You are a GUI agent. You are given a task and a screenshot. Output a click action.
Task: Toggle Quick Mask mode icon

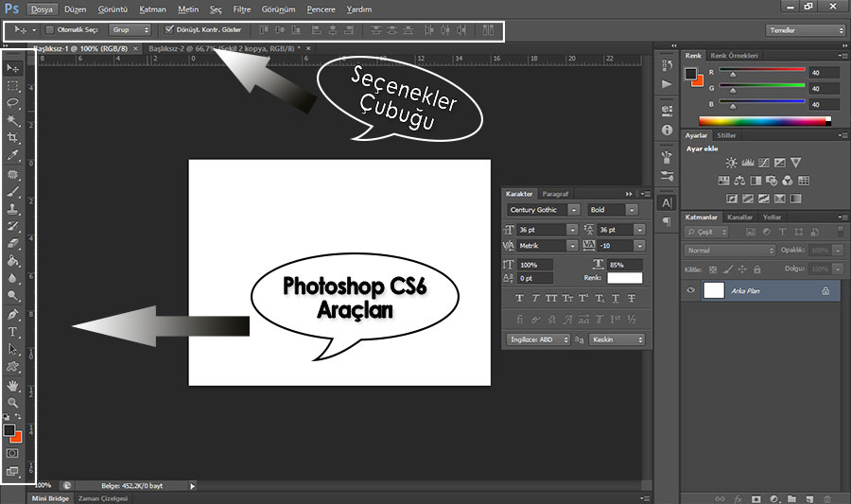tap(12, 453)
